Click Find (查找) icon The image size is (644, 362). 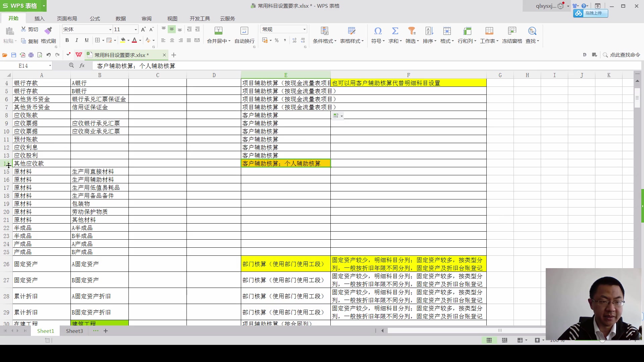(532, 31)
